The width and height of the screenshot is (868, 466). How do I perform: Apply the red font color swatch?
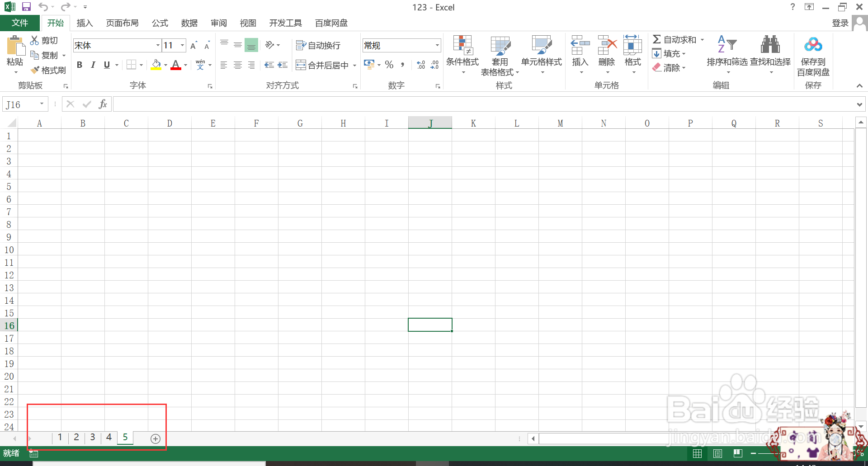pyautogui.click(x=176, y=65)
